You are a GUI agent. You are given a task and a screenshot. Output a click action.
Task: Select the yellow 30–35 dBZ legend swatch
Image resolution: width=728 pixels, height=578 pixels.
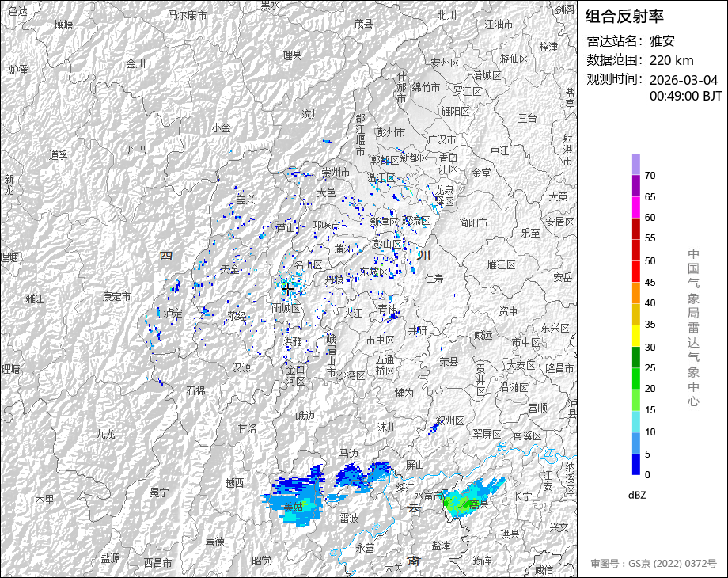pos(636,336)
